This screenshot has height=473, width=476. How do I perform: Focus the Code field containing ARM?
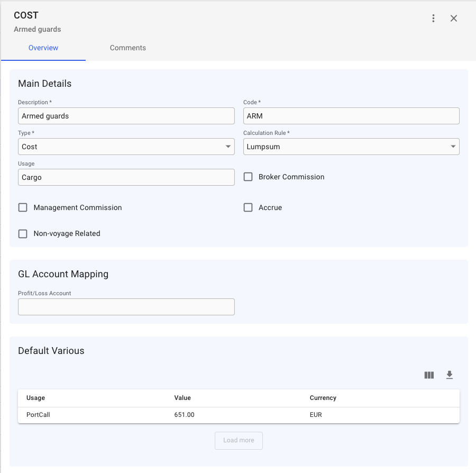351,116
